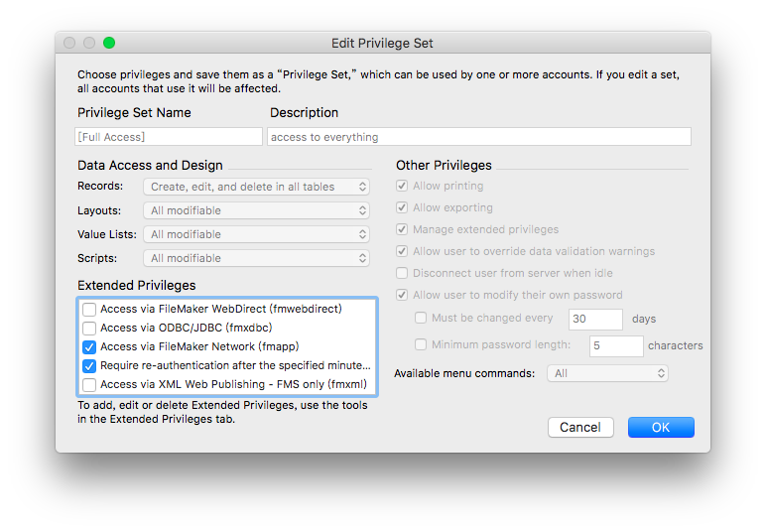The width and height of the screenshot is (766, 532).
Task: Toggle Allow user to override data validation warnings
Action: [x=402, y=251]
